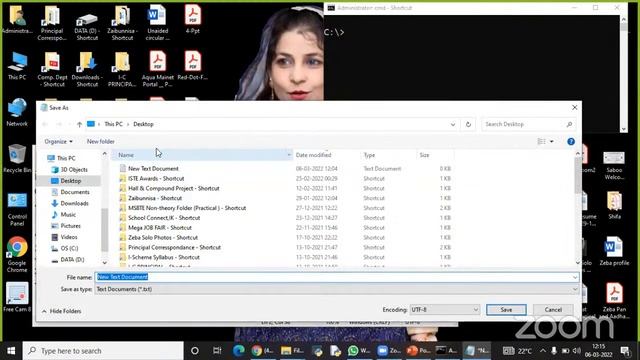Select This PC desktop icon
Image resolution: width=640 pixels, height=360 pixels.
[17, 66]
